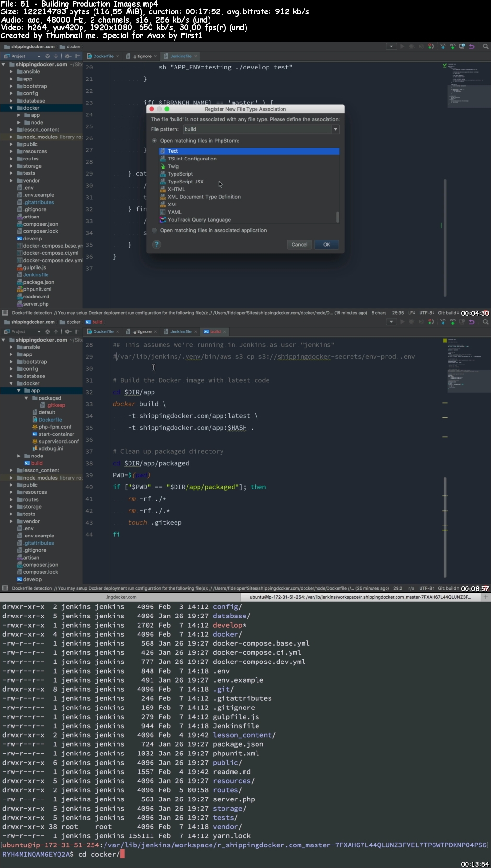Image resolution: width=491 pixels, height=868 pixels.
Task: Select Twig in file type list
Action: [249, 166]
